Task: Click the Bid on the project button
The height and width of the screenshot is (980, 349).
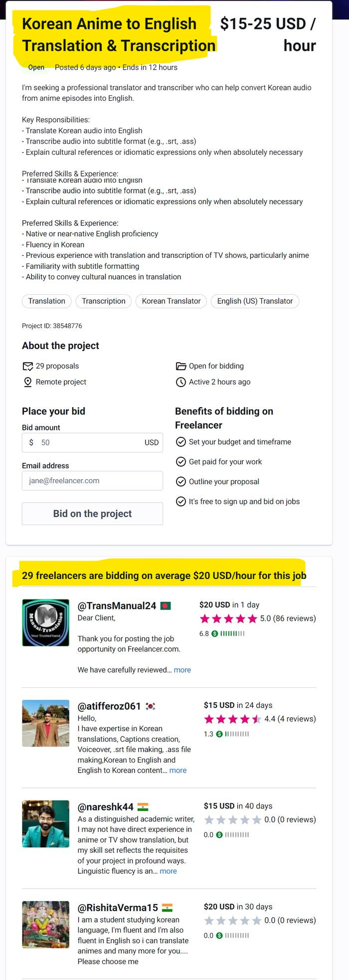Action: (92, 514)
